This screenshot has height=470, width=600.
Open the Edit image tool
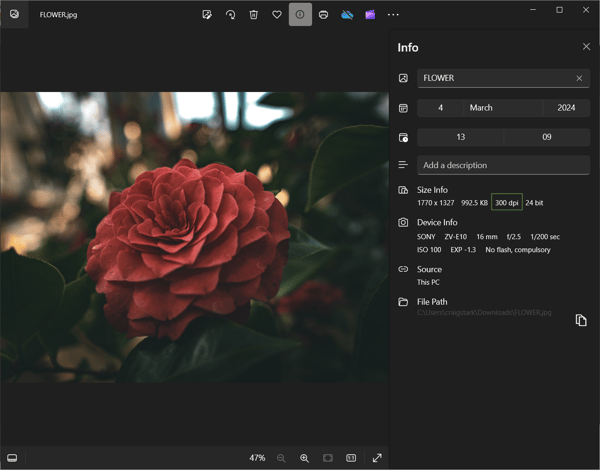tap(207, 15)
